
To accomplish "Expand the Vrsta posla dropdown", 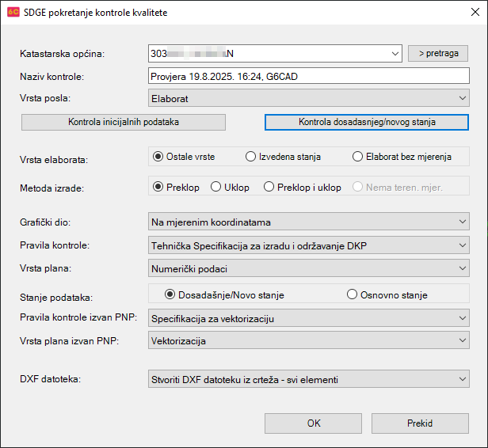I will (x=309, y=98).
